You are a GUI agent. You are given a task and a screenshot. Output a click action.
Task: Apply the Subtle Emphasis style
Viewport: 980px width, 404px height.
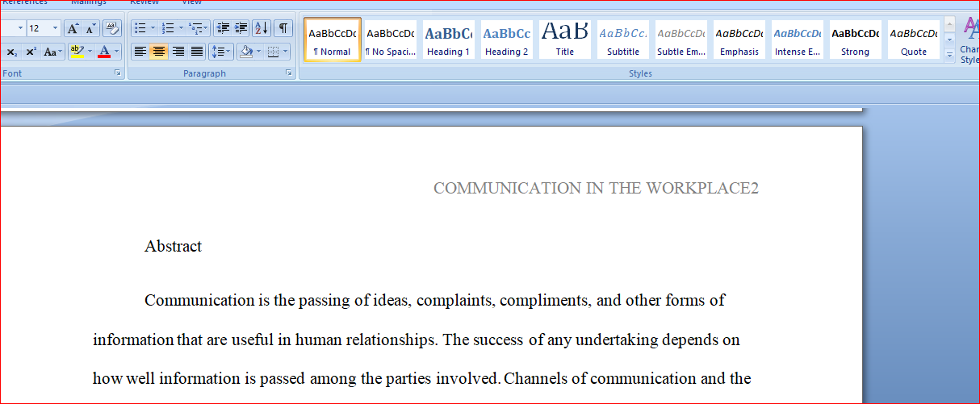pos(681,40)
